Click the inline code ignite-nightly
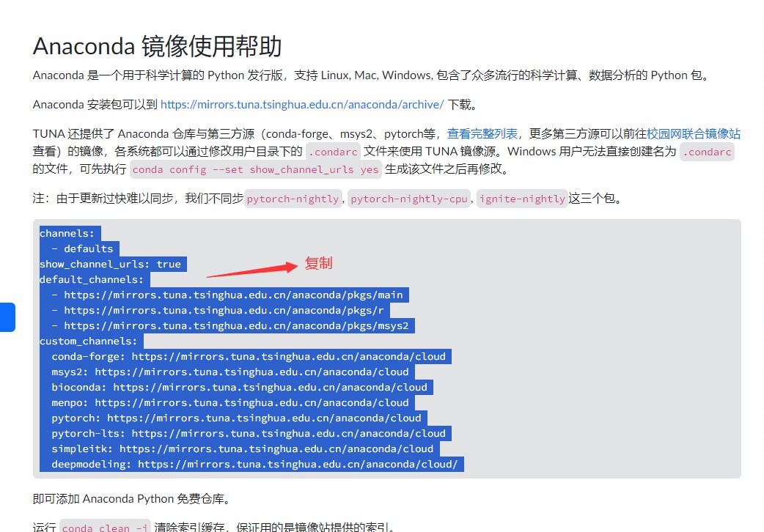The width and height of the screenshot is (764, 532). coord(522,199)
